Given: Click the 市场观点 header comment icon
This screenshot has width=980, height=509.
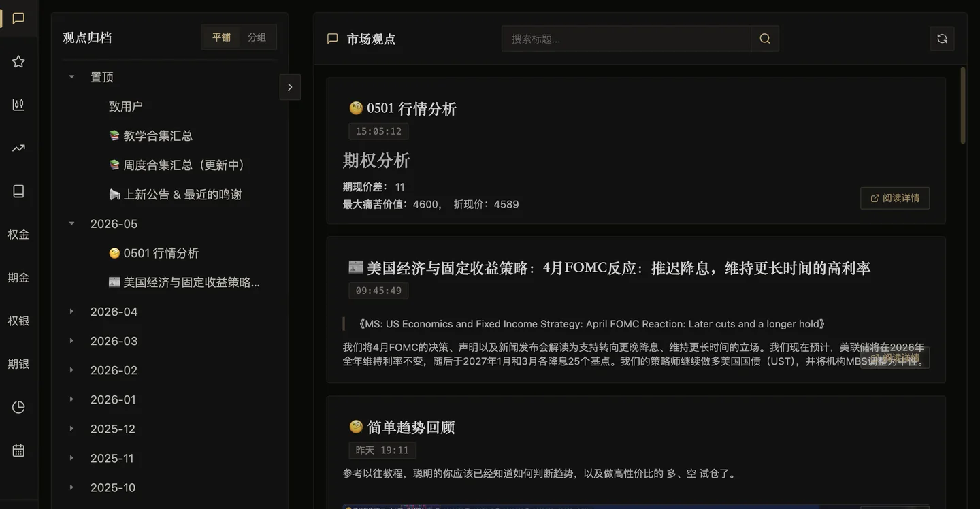Looking at the screenshot, I should [x=332, y=39].
